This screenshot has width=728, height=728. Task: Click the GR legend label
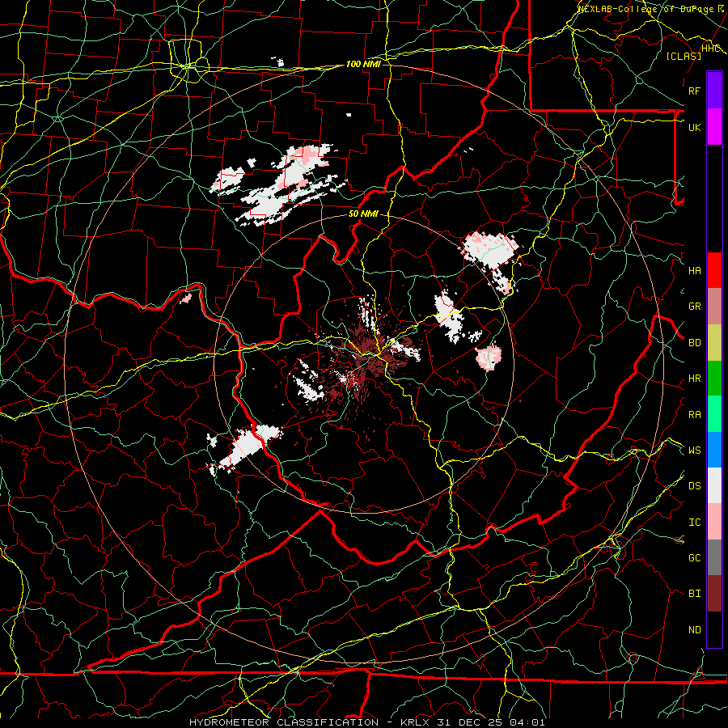tap(694, 307)
